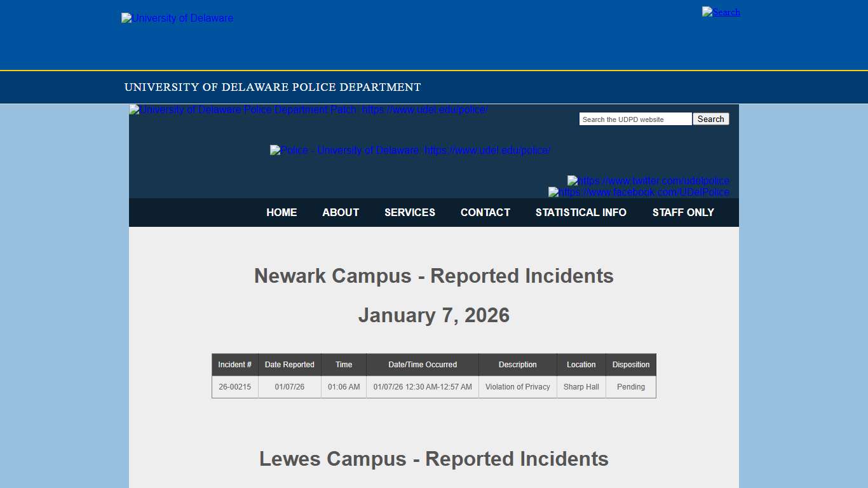Open the UDelPolice Facebook icon
The image size is (868, 488).
click(639, 192)
